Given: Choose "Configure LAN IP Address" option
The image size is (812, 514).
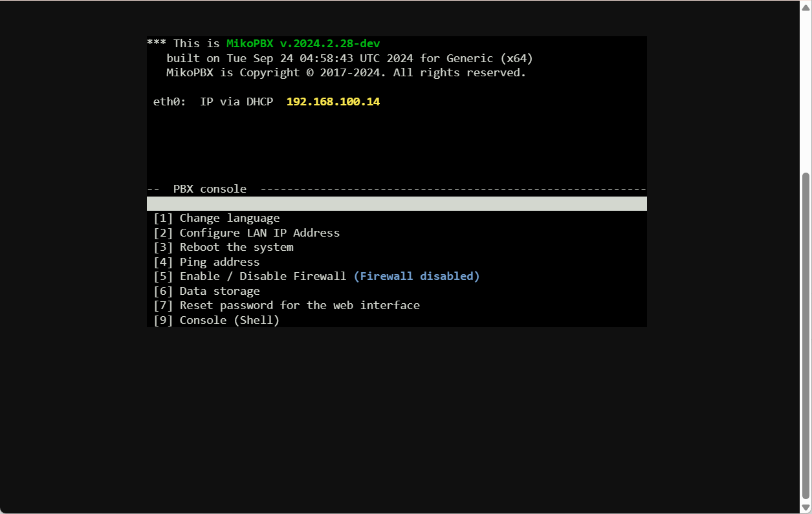Looking at the screenshot, I should click(x=259, y=233).
